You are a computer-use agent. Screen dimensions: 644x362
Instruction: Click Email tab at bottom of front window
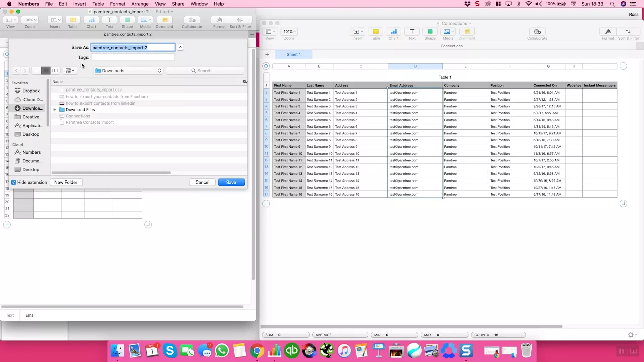click(30, 315)
